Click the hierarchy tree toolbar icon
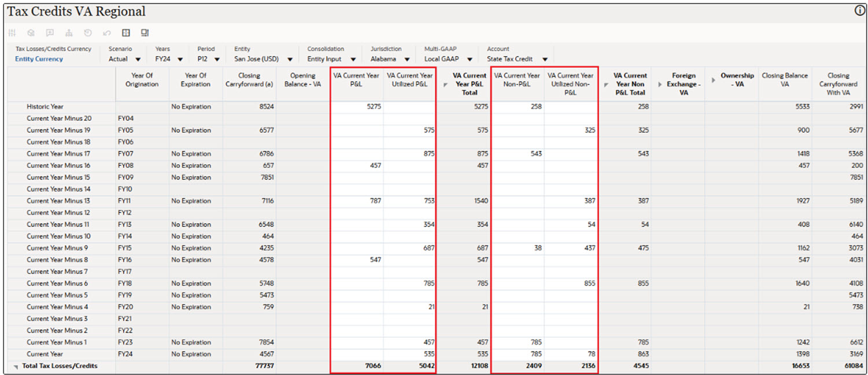The height and width of the screenshot is (375, 868). [69, 33]
